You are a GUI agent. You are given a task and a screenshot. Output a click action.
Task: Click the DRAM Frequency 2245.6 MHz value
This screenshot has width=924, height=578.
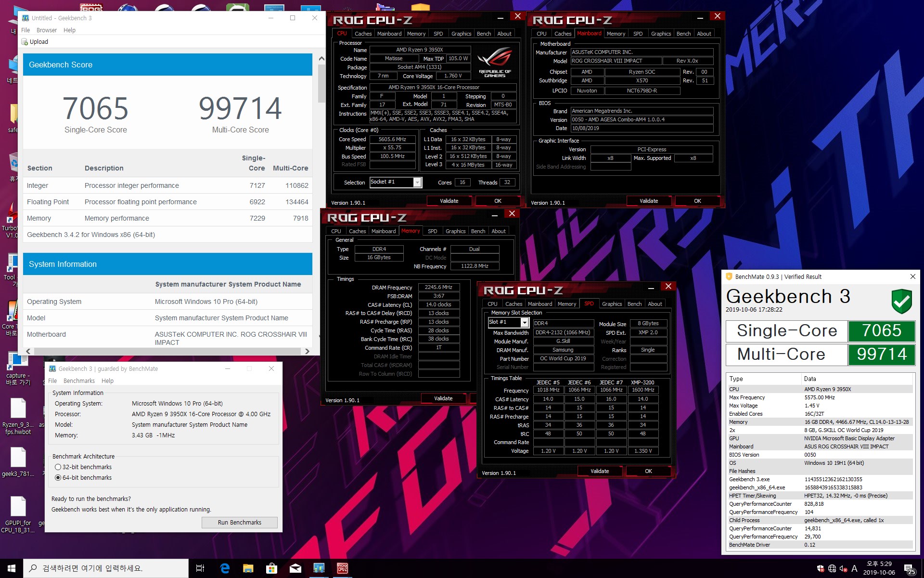point(438,287)
